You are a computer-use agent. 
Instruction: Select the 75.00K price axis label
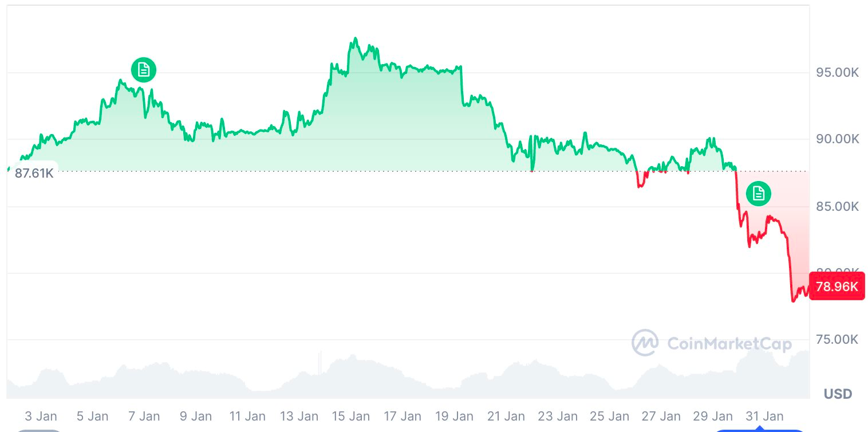tap(838, 339)
